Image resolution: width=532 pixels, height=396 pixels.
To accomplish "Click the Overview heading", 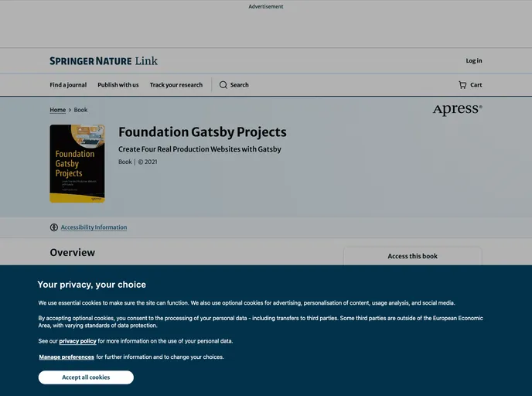I will tap(72, 252).
